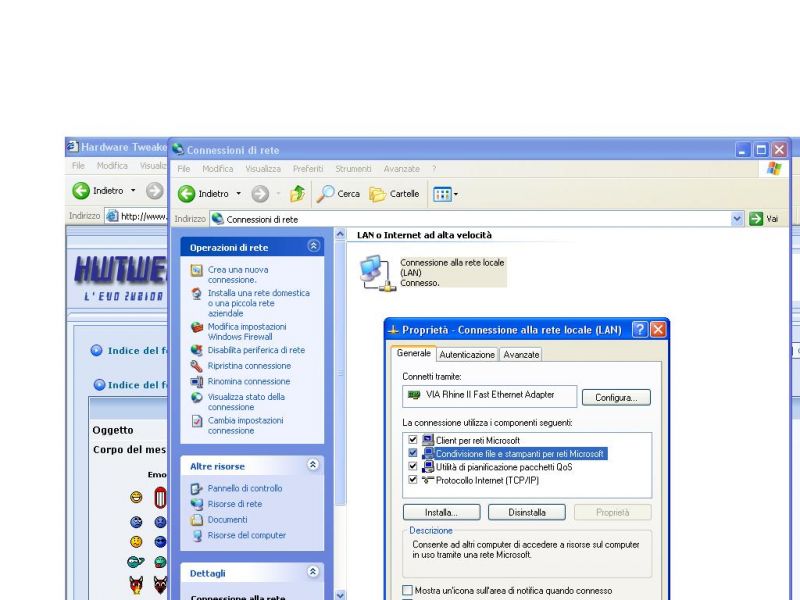Open the ? help menu in the menu bar
Viewport: 800px width, 600px height.
(x=434, y=169)
